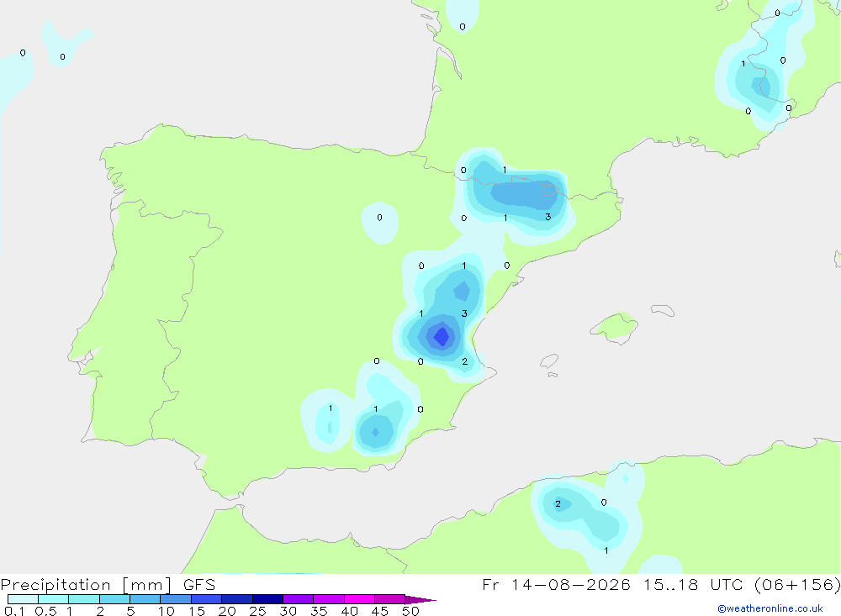Click the 0.1–0.5 mm palest legend swatch
This screenshot has height=616, width=841.
(x=23, y=599)
